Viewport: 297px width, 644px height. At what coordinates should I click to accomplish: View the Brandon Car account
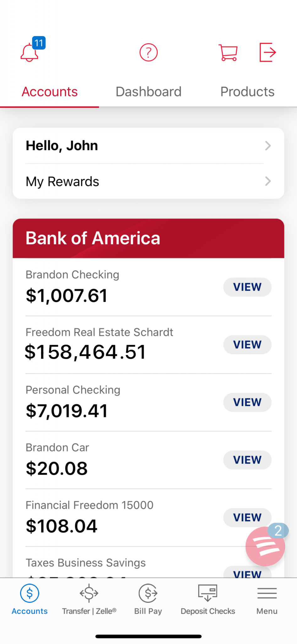pyautogui.click(x=247, y=460)
